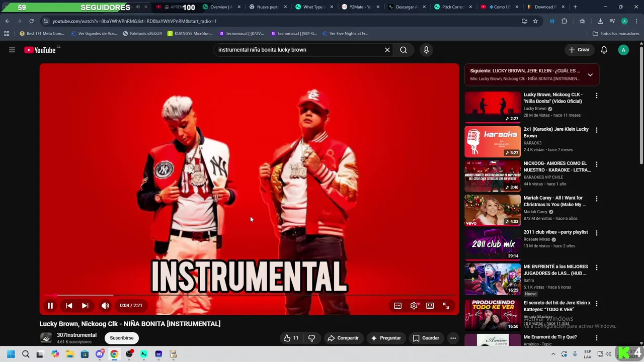
Task: Open Chrome from the taskbar
Action: coord(114,354)
